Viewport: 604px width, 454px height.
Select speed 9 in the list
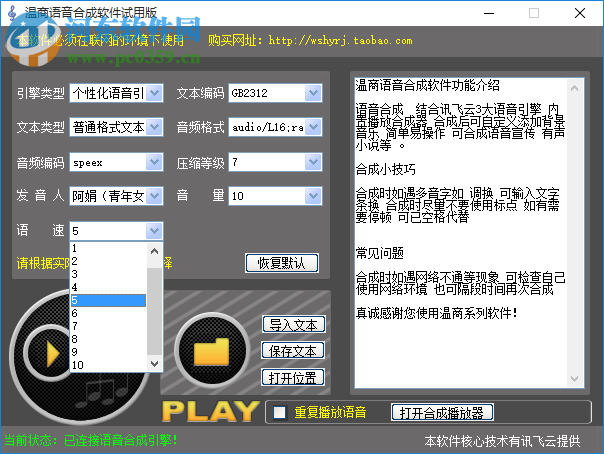(109, 352)
